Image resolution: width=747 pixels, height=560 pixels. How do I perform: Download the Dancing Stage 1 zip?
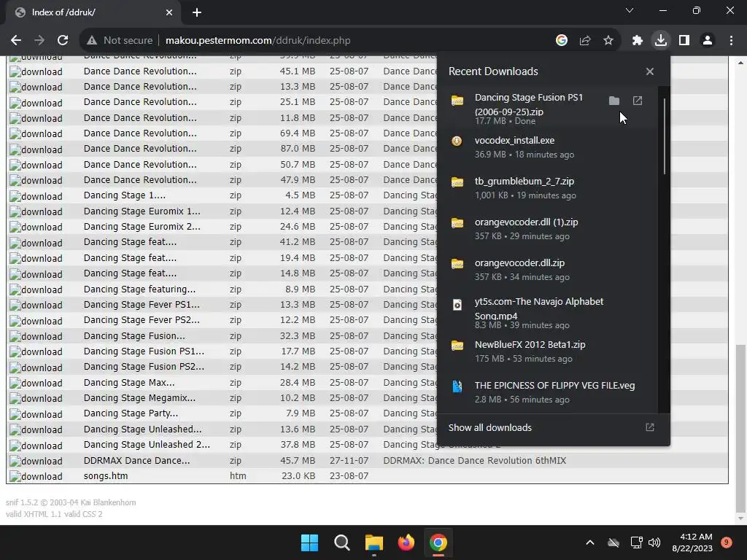point(36,196)
